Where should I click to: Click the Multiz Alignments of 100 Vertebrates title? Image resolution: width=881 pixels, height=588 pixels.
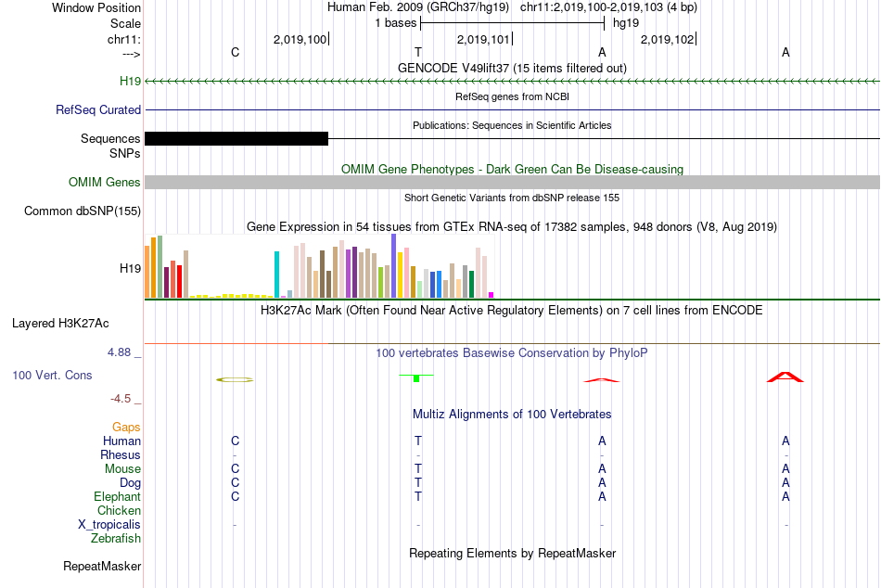click(x=512, y=415)
